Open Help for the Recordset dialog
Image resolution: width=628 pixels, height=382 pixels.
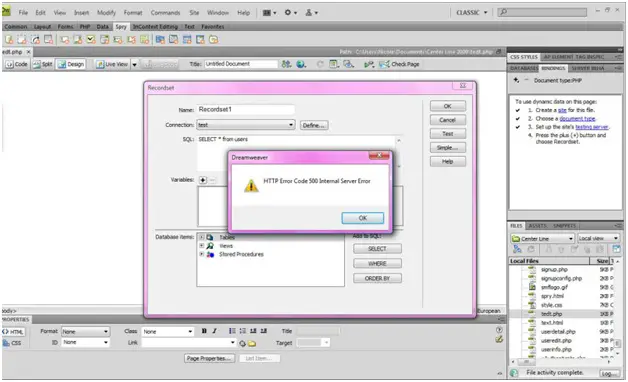[x=447, y=161]
